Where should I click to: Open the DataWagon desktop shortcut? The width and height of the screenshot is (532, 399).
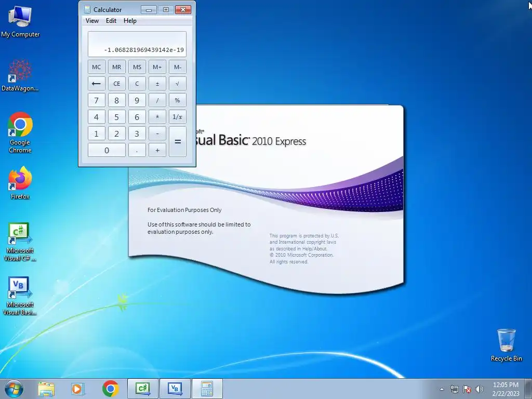coord(20,76)
